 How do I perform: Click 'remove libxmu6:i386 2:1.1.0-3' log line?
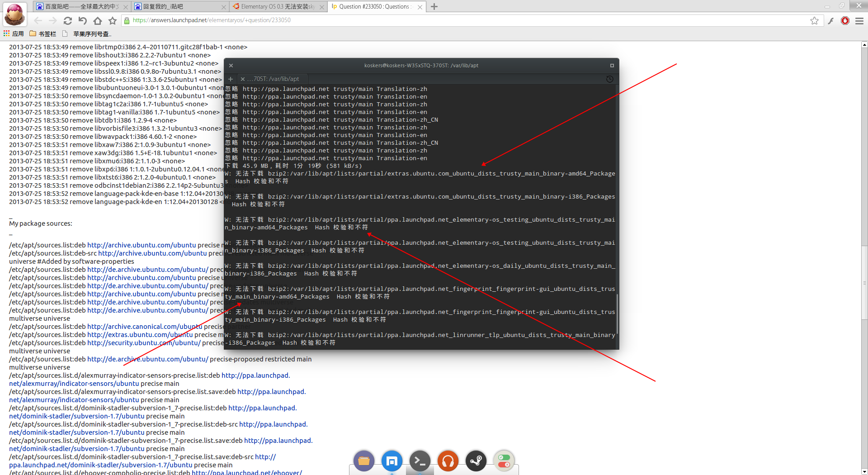(97, 161)
